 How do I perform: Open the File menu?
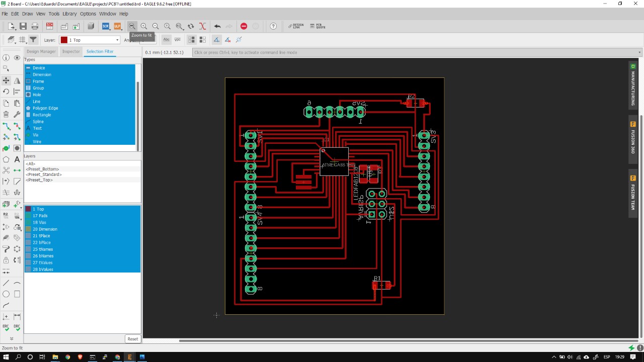click(x=5, y=14)
